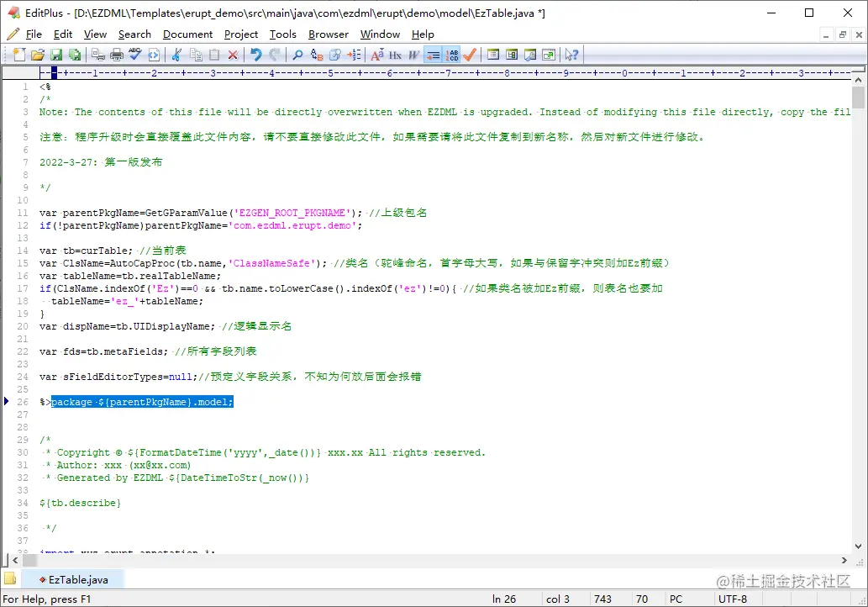Save the current file with toolbar icon
Screen dimensions: 868x607
click(x=56, y=55)
